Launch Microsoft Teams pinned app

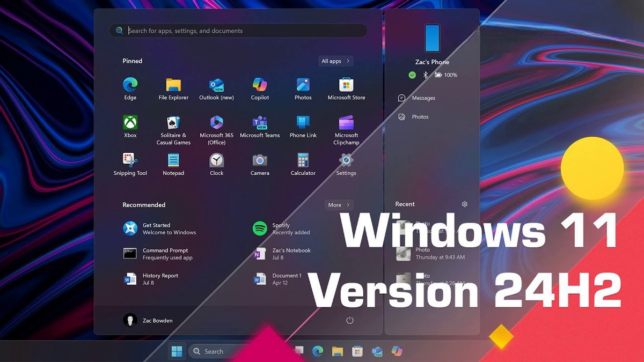(260, 127)
